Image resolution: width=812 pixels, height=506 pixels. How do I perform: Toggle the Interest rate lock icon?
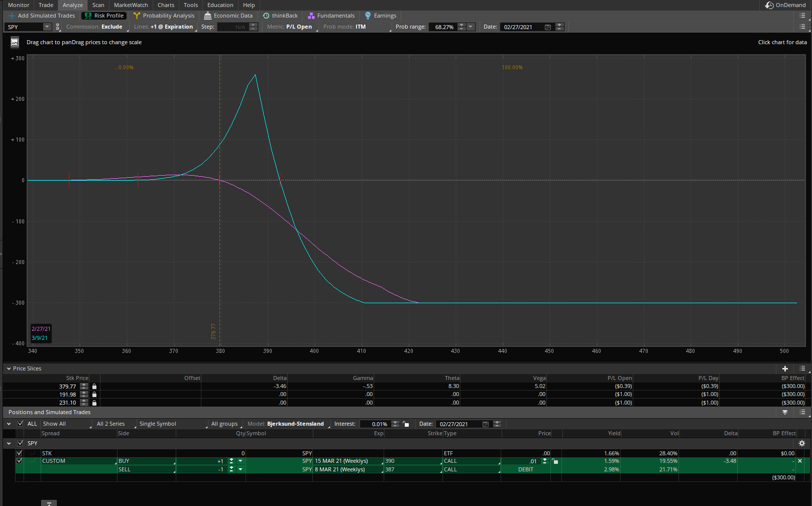click(406, 424)
